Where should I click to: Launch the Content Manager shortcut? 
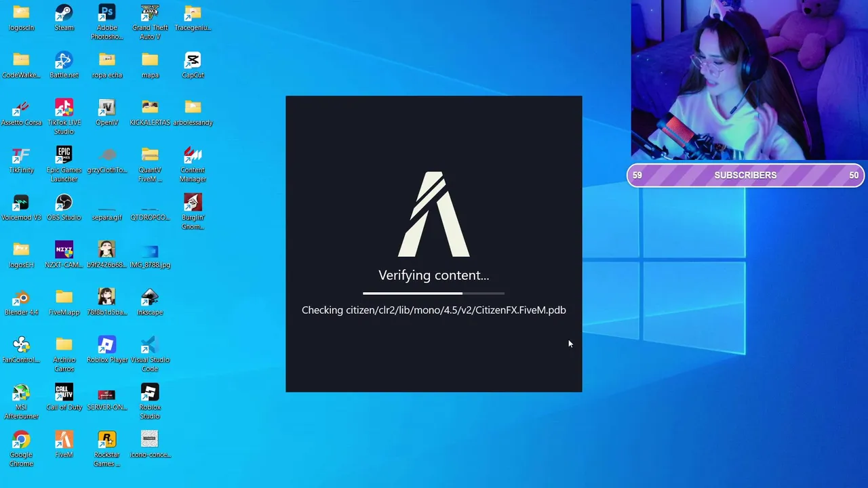(193, 165)
